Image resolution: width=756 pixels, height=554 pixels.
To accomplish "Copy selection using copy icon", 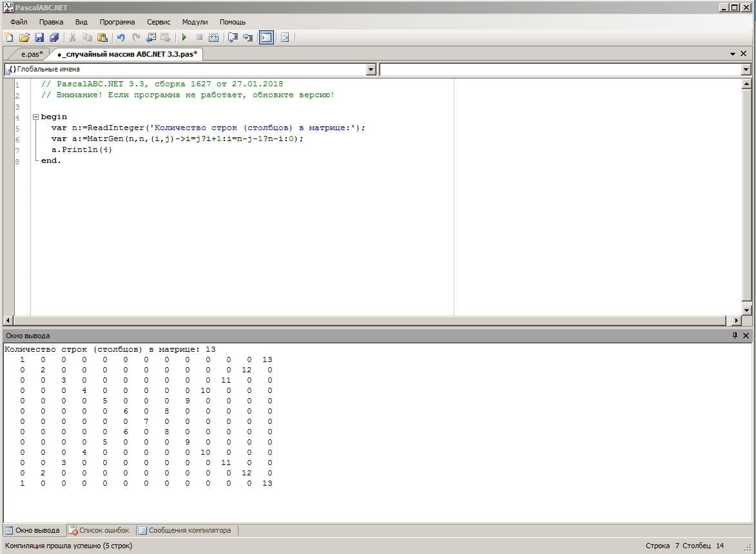I will pyautogui.click(x=87, y=37).
